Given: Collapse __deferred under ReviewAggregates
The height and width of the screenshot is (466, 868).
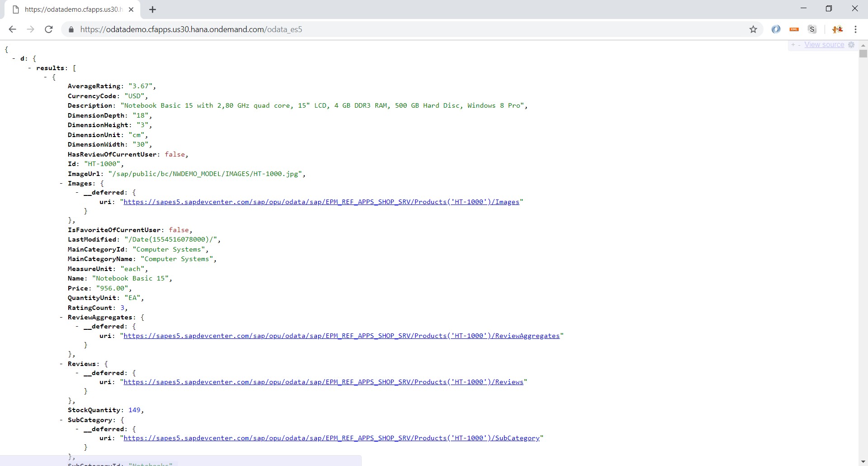Looking at the screenshot, I should pos(77,327).
